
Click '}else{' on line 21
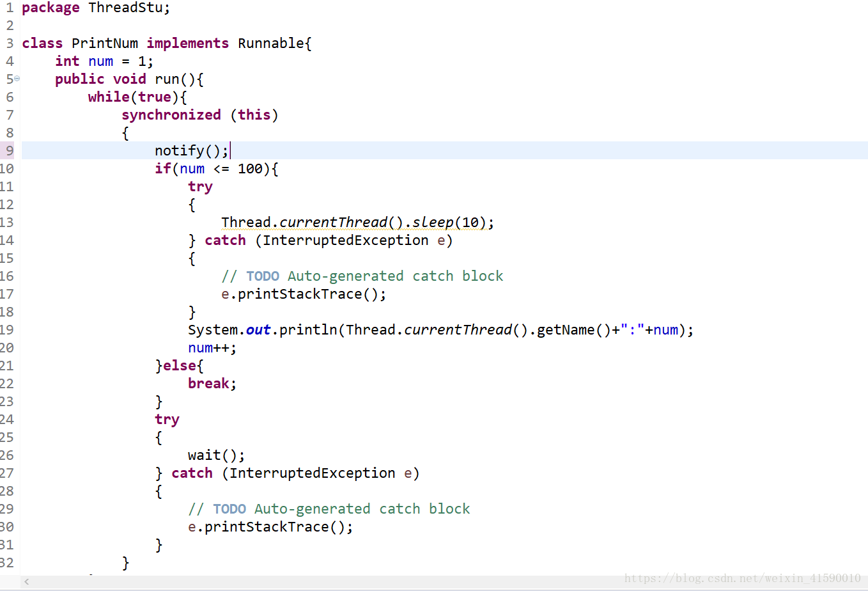point(179,366)
